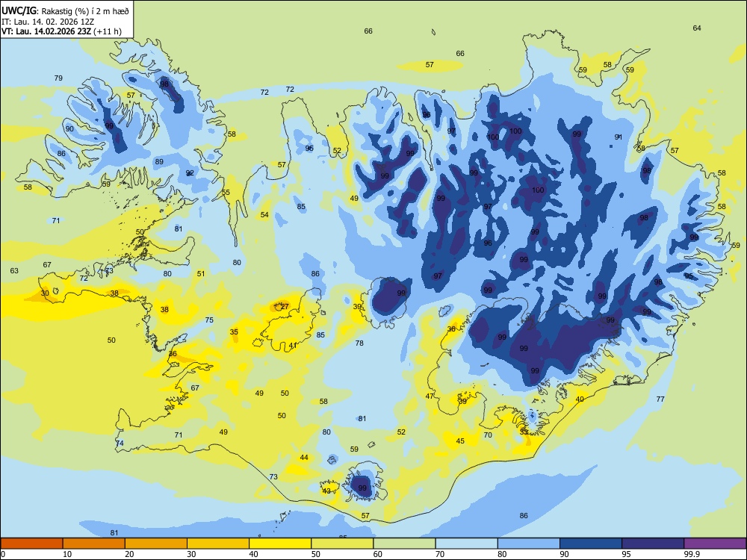747x560 pixels.
Task: Pick the 95–99.9 navy legend swatch
Action: [653, 544]
